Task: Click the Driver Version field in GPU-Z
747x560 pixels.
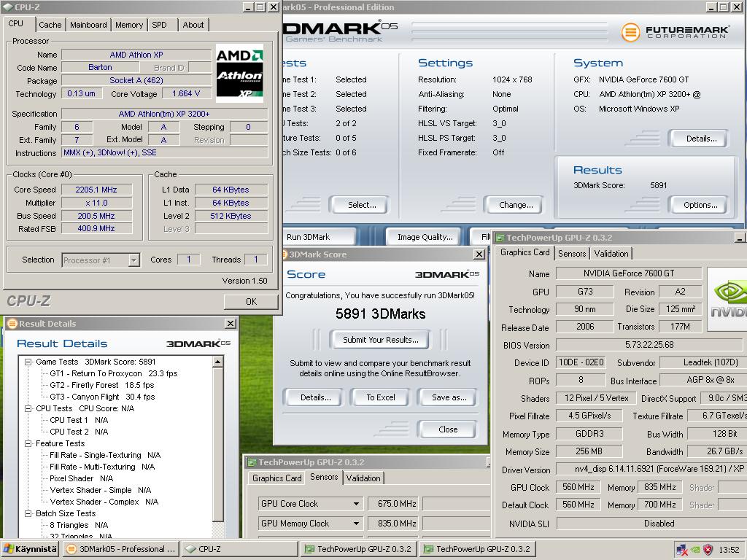Action: [651, 469]
